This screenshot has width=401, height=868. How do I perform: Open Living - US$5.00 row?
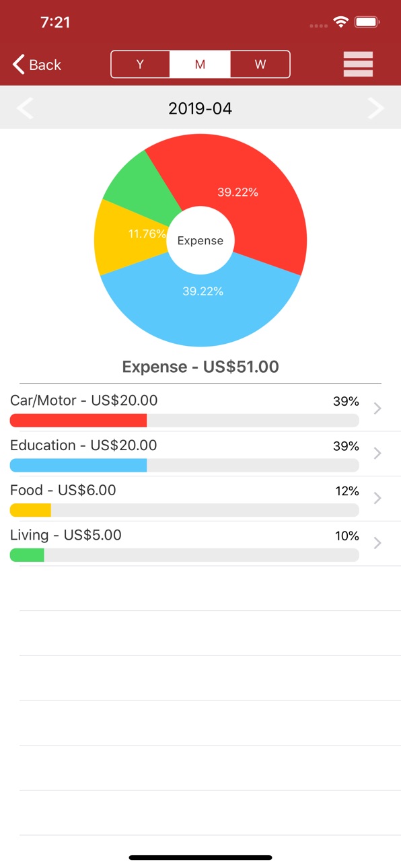point(200,544)
